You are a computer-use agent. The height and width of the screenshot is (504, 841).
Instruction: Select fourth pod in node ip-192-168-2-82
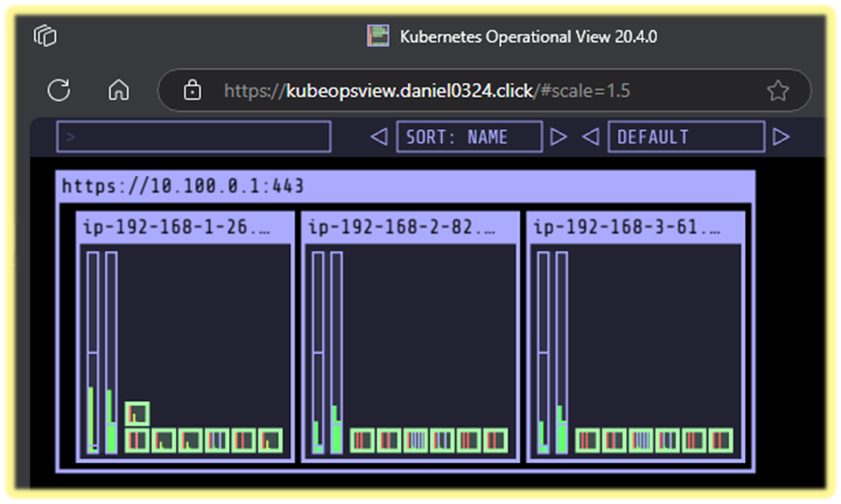[x=442, y=441]
